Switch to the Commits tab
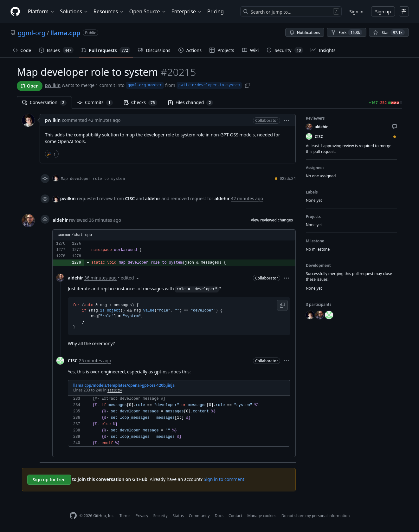 95,102
